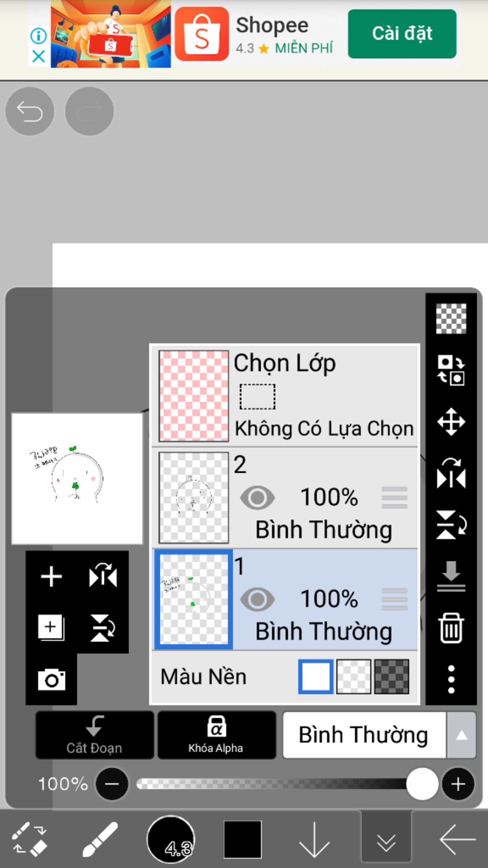This screenshot has width=488, height=868.
Task: Select the move/transform layer icon
Action: point(451,422)
